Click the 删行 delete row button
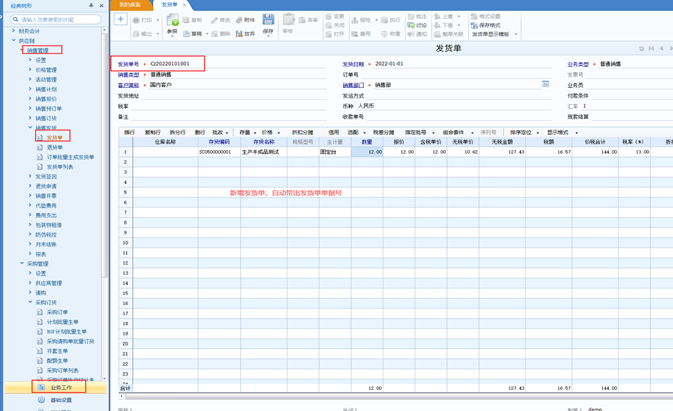Viewport: 673px width, 411px height. tap(200, 133)
